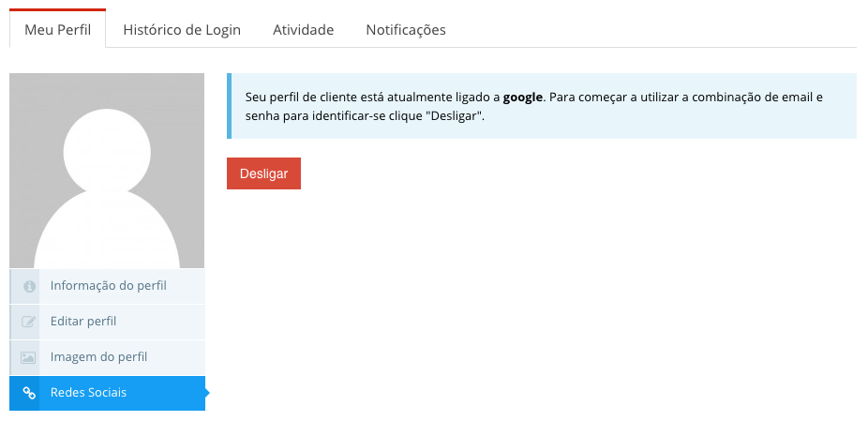Click the info icon beside Informação do perfil
868x421 pixels.
pos(28,286)
